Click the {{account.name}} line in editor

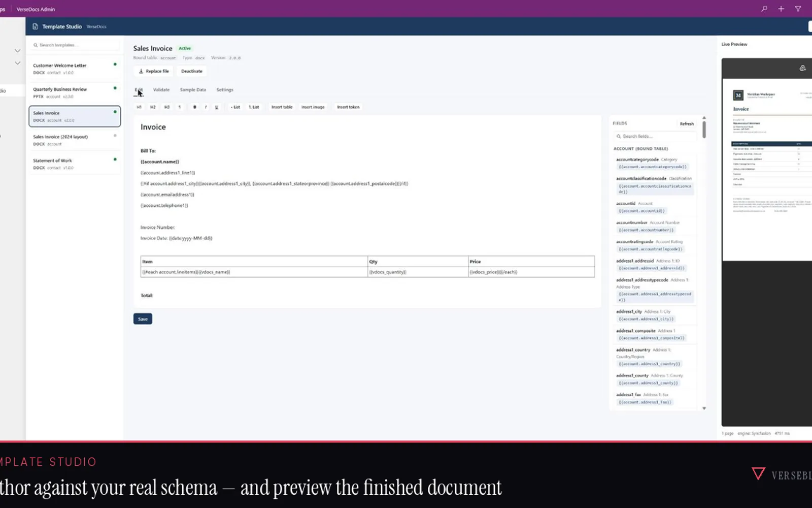(160, 162)
